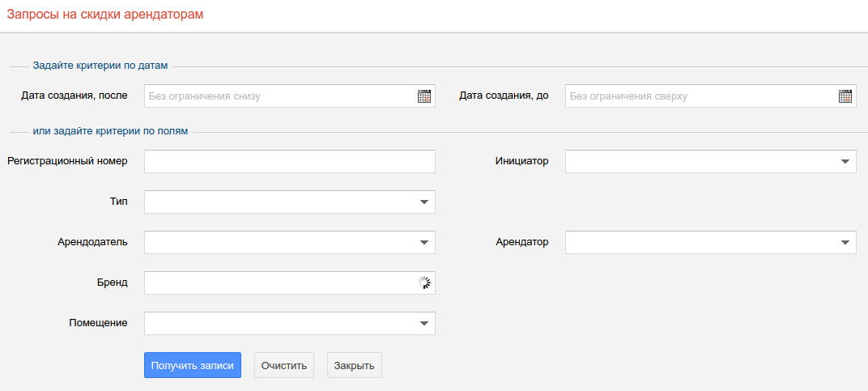This screenshot has width=868, height=391.
Task: Focus the Дата создания, до date field
Action: (x=700, y=96)
